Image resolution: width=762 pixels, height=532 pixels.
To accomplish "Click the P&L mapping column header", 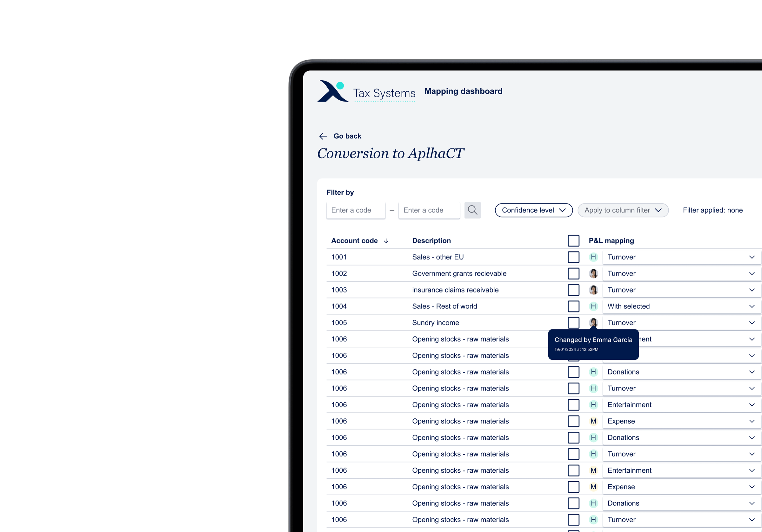I will pyautogui.click(x=611, y=241).
